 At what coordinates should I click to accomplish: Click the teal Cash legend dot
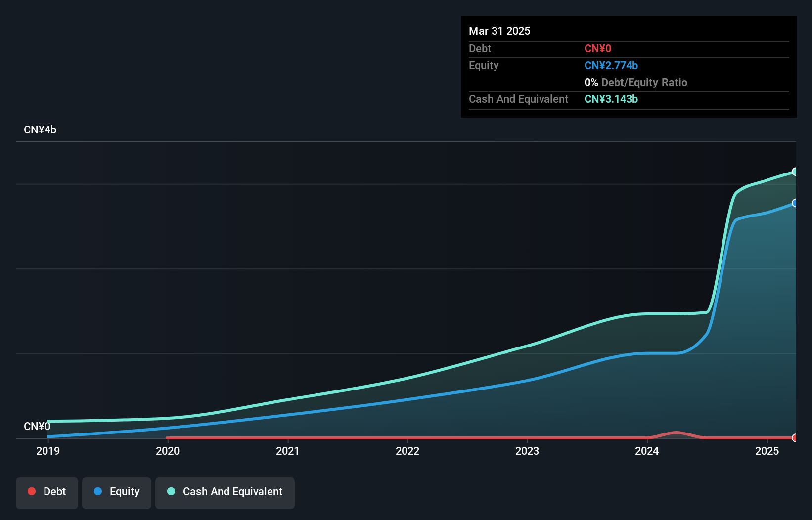[171, 491]
